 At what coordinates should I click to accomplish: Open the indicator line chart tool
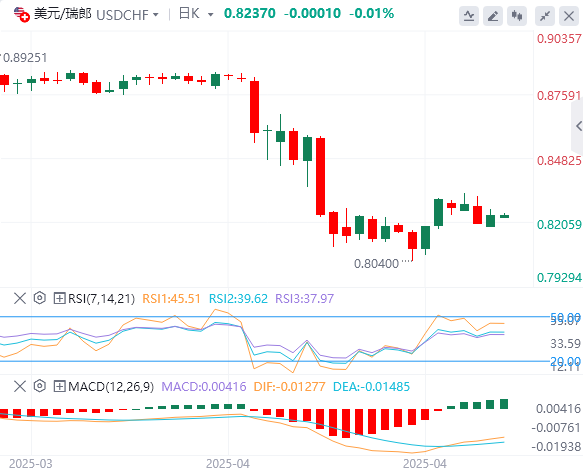pos(469,16)
